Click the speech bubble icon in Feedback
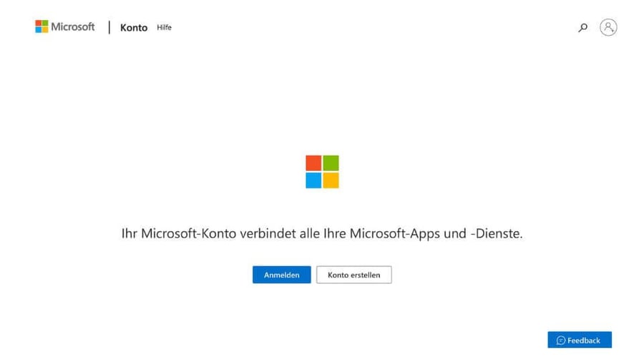Viewport: 644px width, 362px height. [x=561, y=341]
